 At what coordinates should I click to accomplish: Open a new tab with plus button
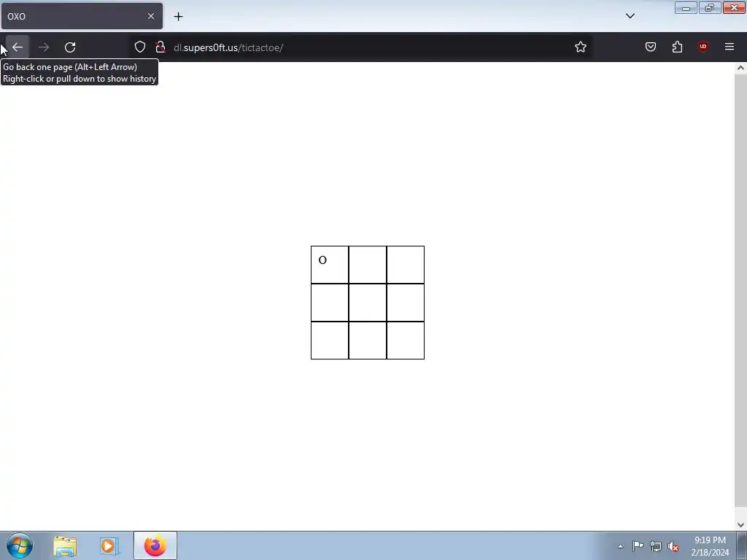point(178,17)
